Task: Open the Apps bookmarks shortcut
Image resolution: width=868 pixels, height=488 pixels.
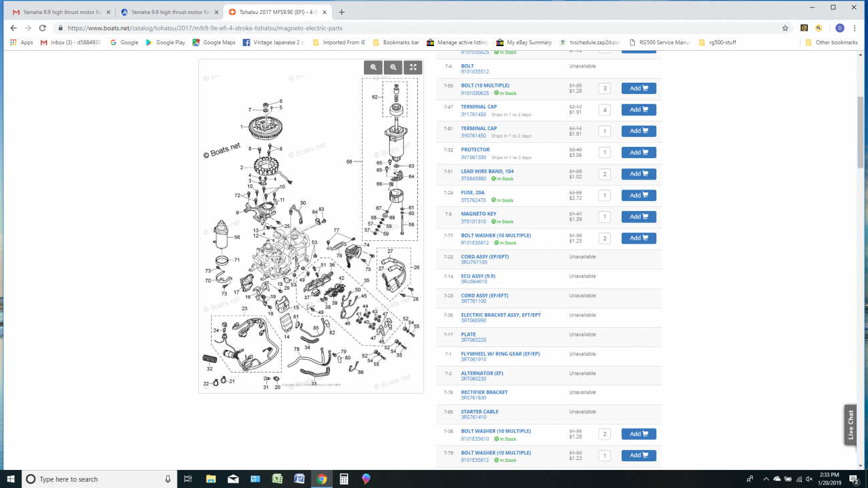Action: coord(21,42)
